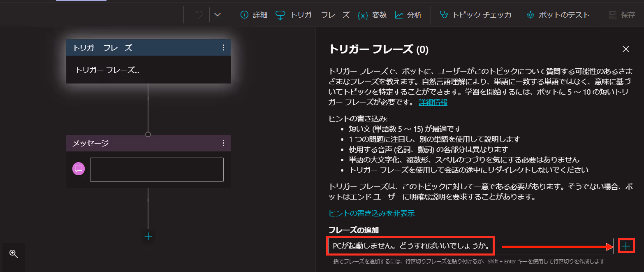
Task: Click the connector circle above メッセージ node
Action: tap(148, 134)
